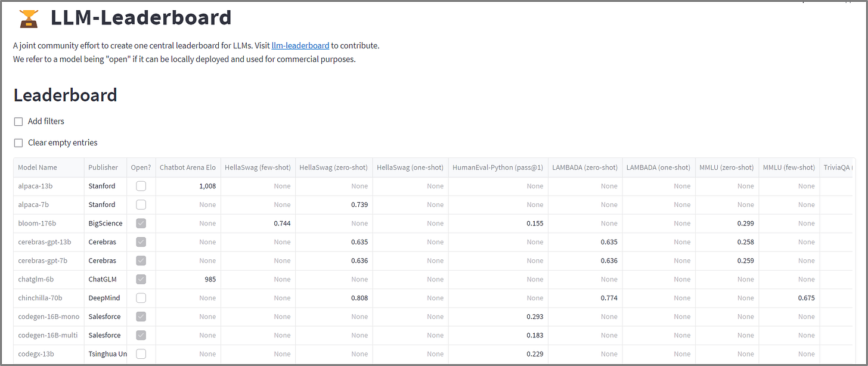Select the codegx-13b model name cell

coord(49,354)
